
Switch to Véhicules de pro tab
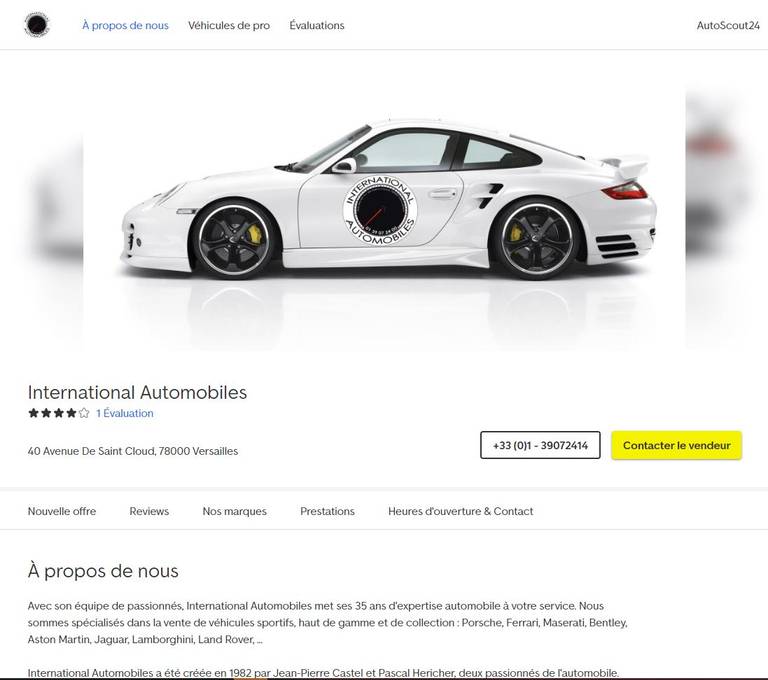tap(229, 25)
